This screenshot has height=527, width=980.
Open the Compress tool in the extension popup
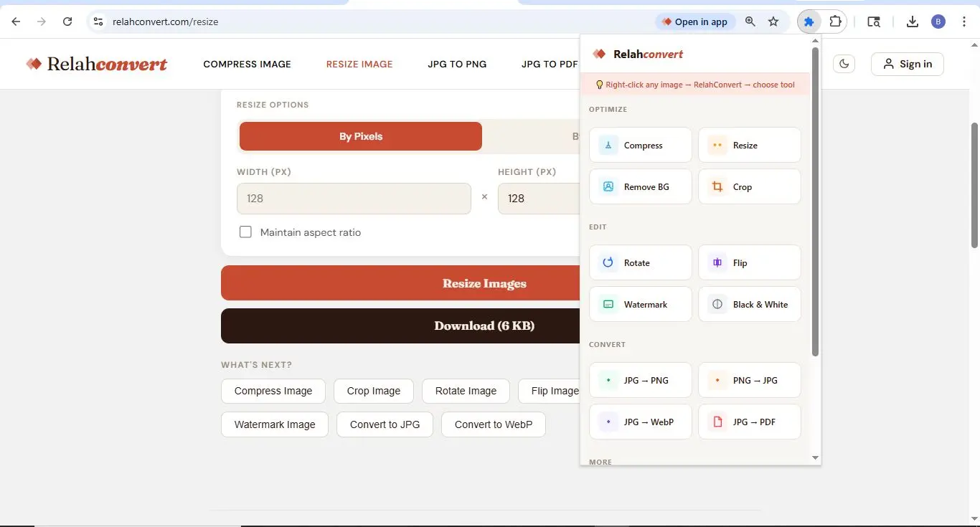[640, 145]
